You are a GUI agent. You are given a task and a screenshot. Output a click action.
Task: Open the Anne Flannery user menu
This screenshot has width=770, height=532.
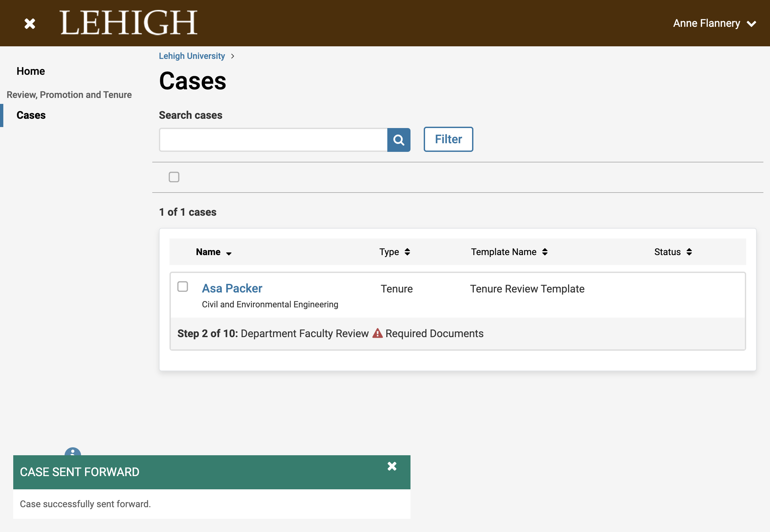[x=714, y=23]
